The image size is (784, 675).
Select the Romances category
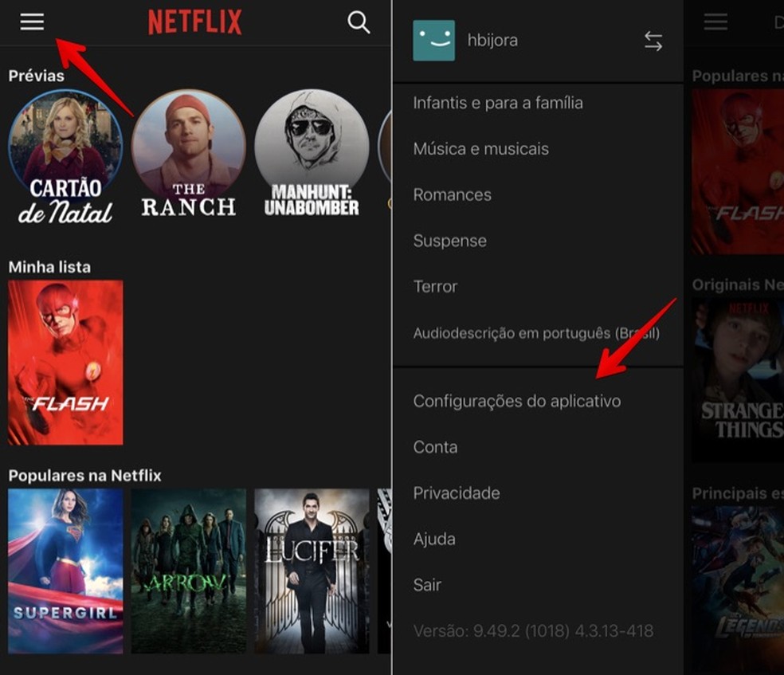(x=452, y=195)
